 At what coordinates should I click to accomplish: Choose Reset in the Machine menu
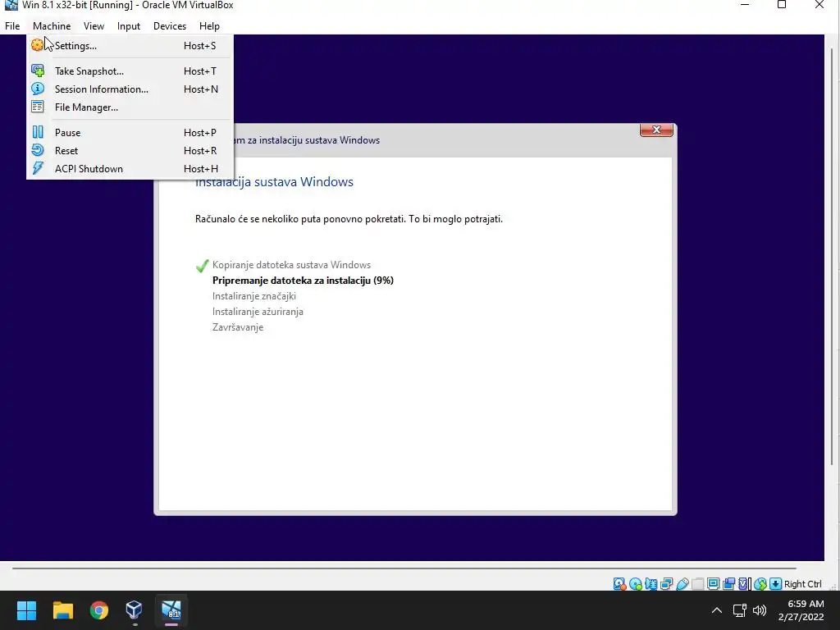point(130,151)
